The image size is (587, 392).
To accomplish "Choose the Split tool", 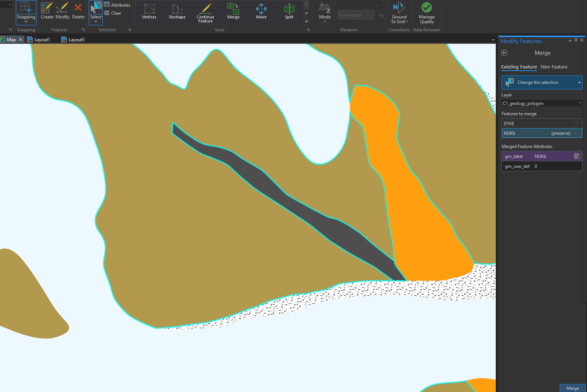I will 289,12.
